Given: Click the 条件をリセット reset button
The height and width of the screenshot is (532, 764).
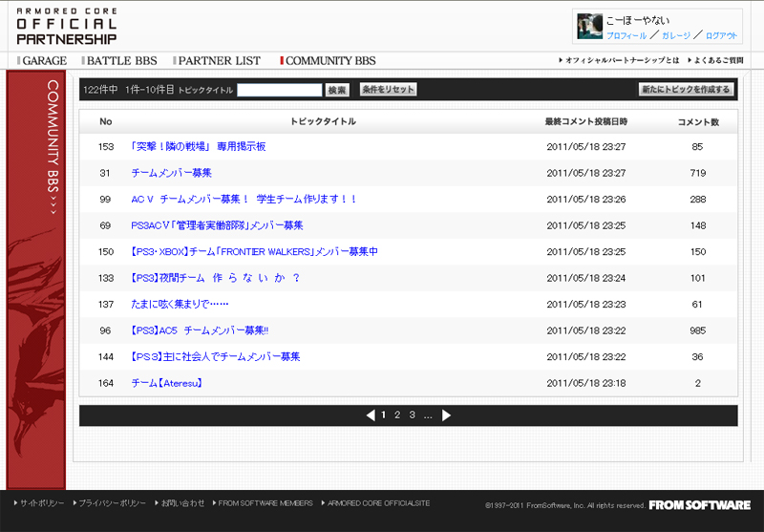Looking at the screenshot, I should tap(388, 90).
